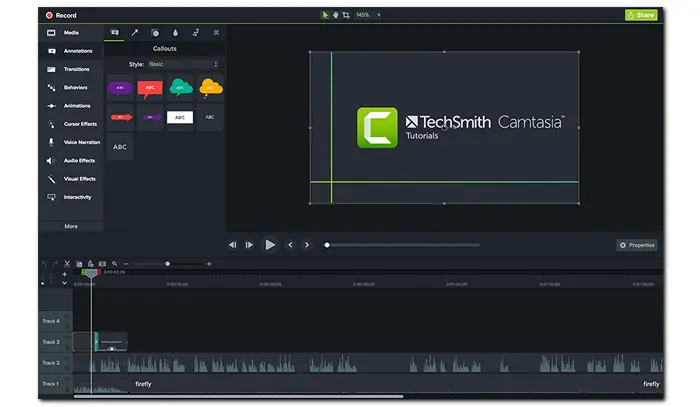Select the Sketch Motion annotation tab
This screenshot has width=700, height=407.
(x=196, y=33)
